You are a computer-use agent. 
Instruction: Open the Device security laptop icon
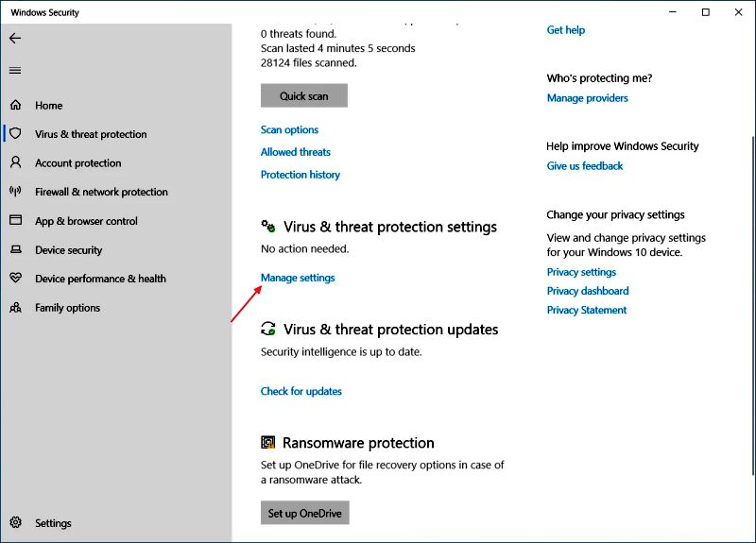pos(15,249)
